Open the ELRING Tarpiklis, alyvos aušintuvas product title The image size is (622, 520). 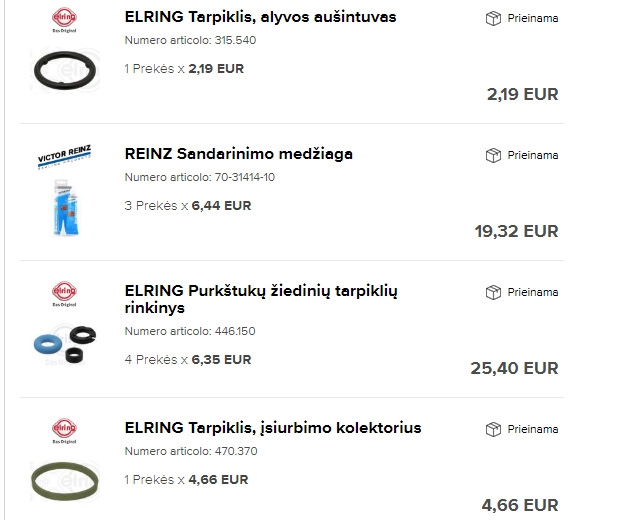pos(260,17)
